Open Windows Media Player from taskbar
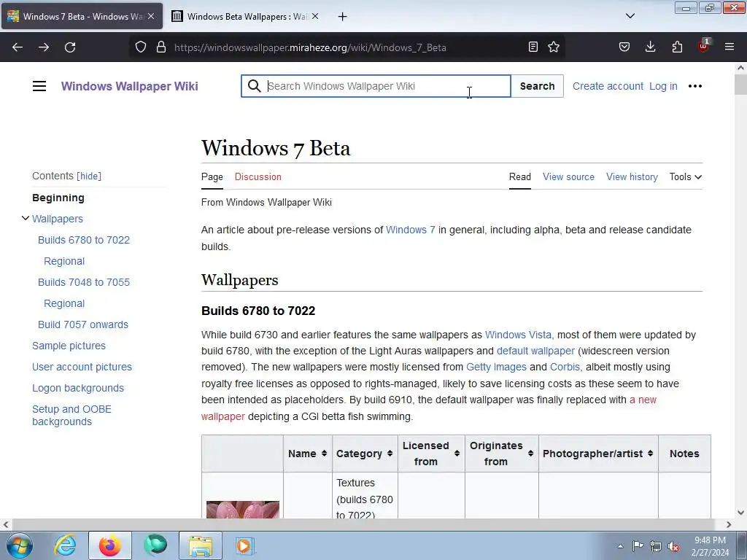The height and width of the screenshot is (560, 747). pos(245,545)
